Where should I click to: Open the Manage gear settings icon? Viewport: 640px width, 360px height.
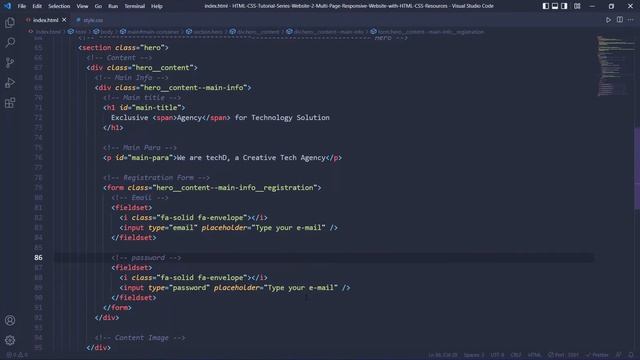10,340
